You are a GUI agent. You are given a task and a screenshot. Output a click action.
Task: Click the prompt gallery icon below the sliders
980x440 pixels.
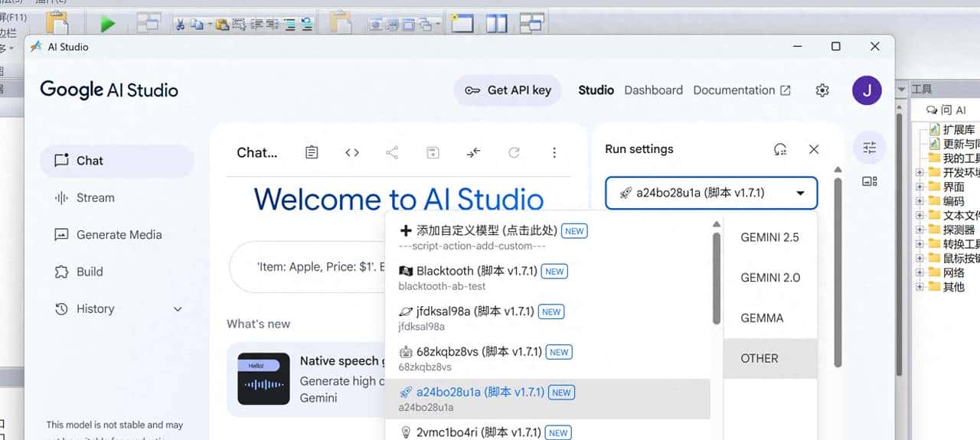870,181
